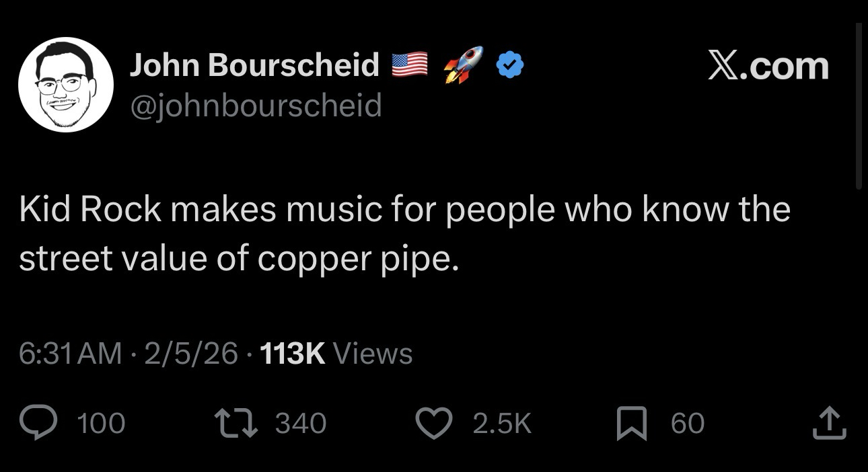
Task: Click the 60 bookmarks count
Action: click(687, 424)
